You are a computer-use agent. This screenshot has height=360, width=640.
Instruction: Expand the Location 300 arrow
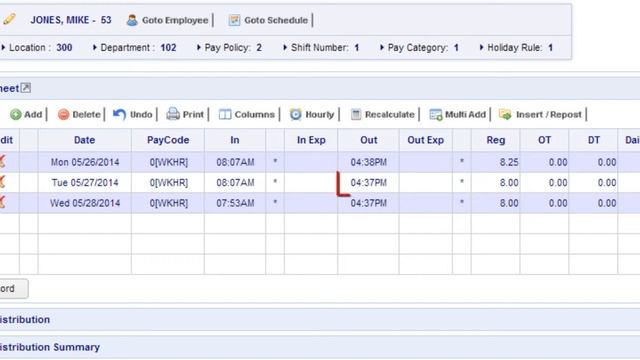3,47
